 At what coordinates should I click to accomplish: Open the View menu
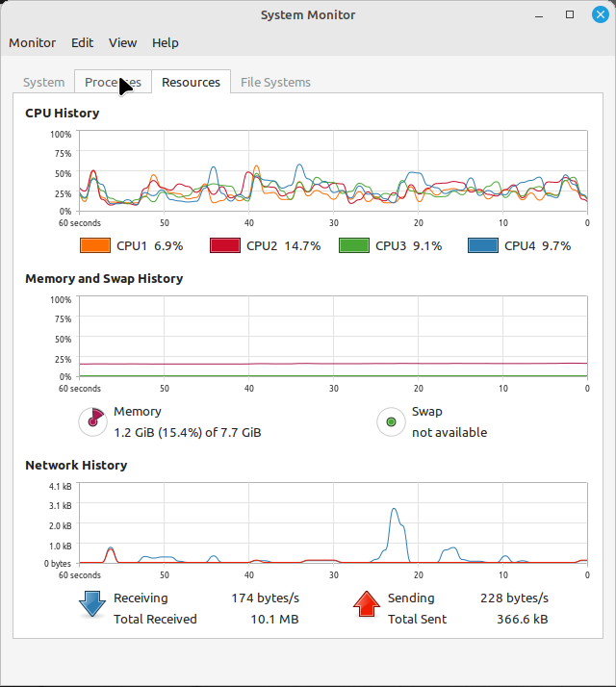coord(123,43)
